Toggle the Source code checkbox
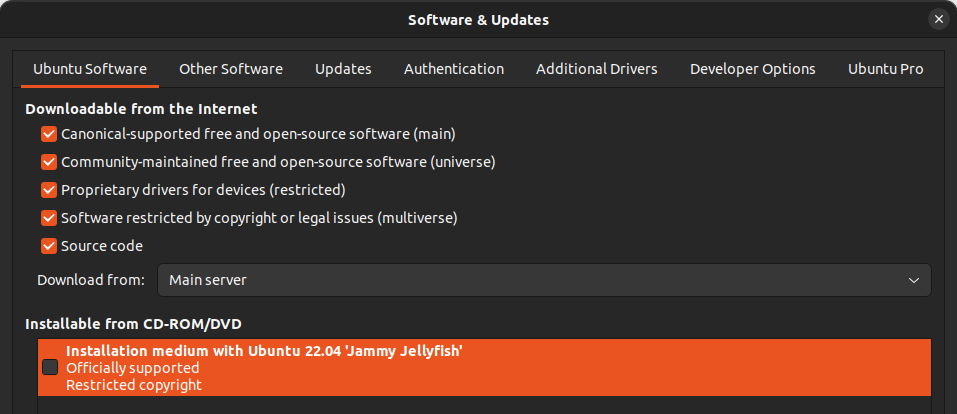This screenshot has width=957, height=414. 48,246
